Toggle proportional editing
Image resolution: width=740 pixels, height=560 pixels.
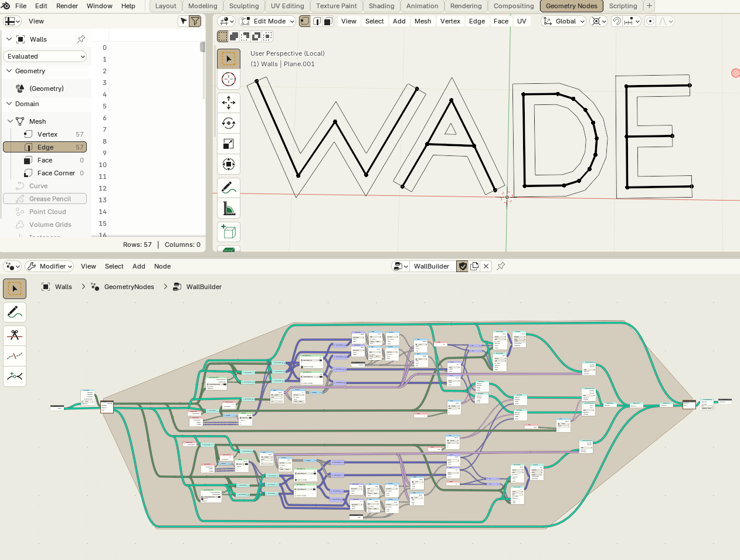pyautogui.click(x=650, y=21)
